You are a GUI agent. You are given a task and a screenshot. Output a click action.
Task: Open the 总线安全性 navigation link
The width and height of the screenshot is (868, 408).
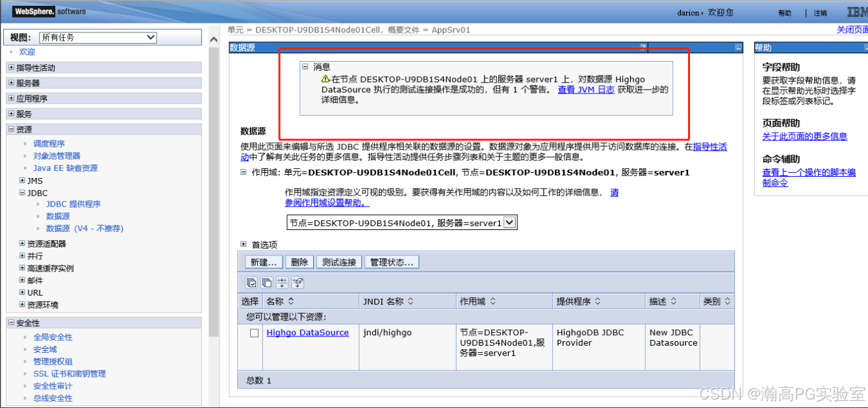53,398
